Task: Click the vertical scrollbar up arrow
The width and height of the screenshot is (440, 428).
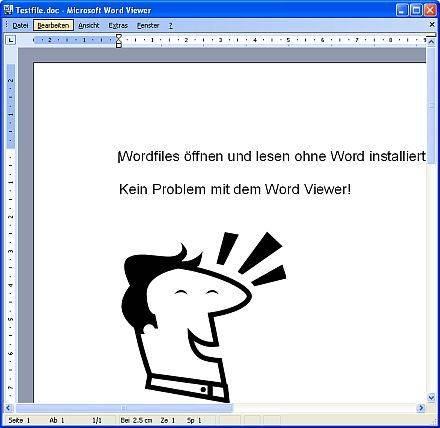Action: click(431, 42)
